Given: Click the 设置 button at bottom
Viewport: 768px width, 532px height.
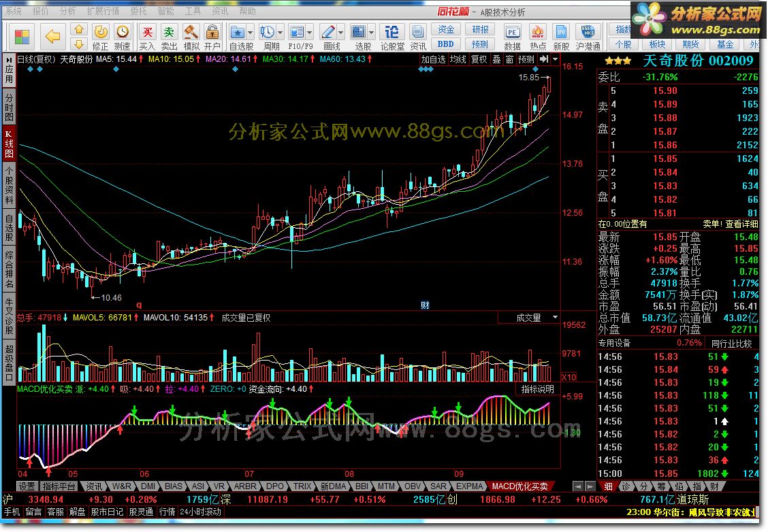Looking at the screenshot, I should coord(27,486).
